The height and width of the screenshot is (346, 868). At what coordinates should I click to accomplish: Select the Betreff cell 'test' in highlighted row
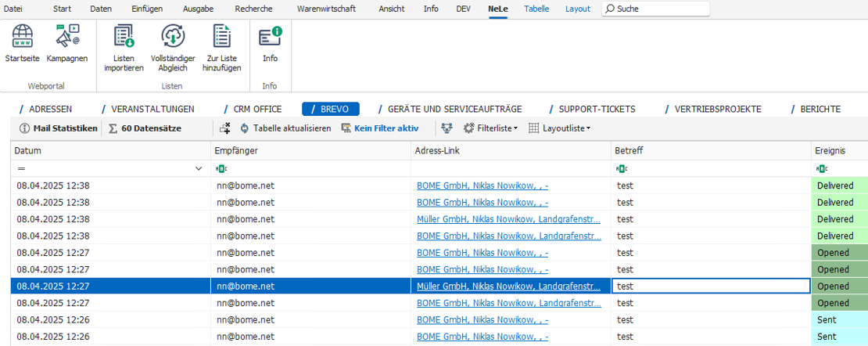click(712, 287)
